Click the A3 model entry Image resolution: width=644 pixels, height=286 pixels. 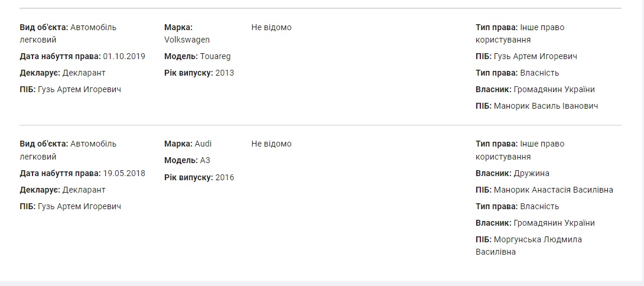tap(205, 160)
